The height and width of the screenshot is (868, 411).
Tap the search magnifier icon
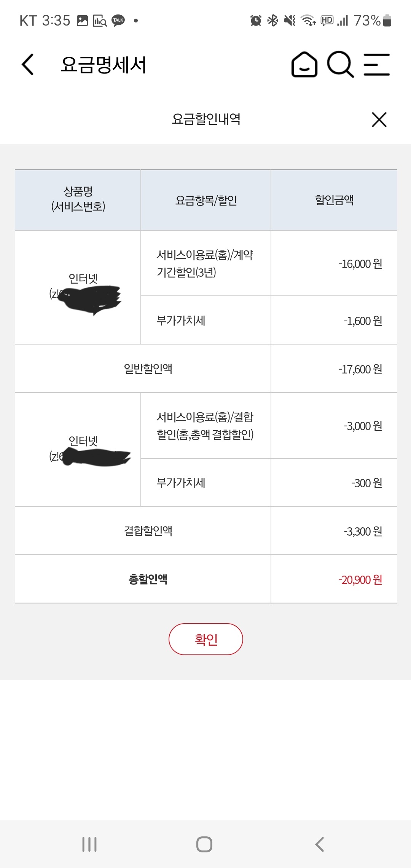coord(340,64)
